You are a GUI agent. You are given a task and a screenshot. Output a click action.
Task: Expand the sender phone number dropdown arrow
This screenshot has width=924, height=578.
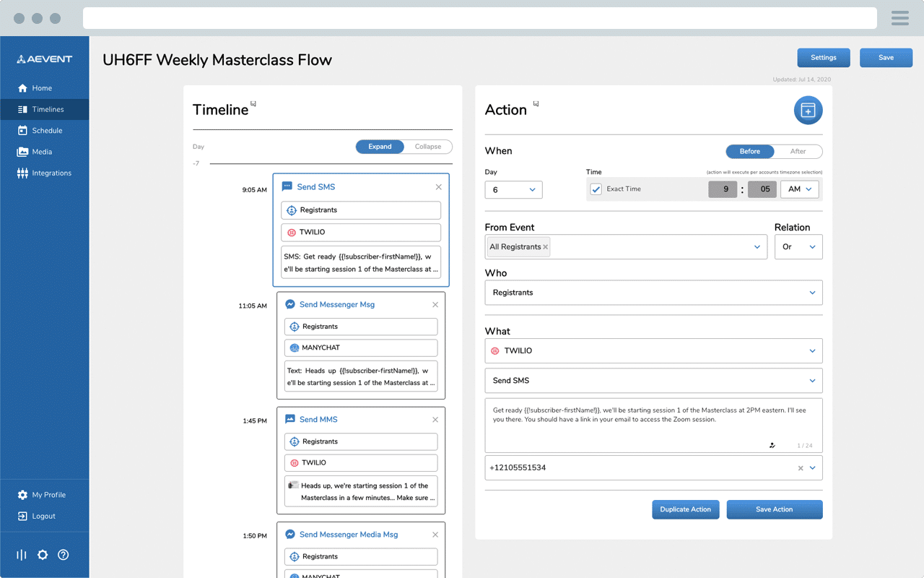813,468
